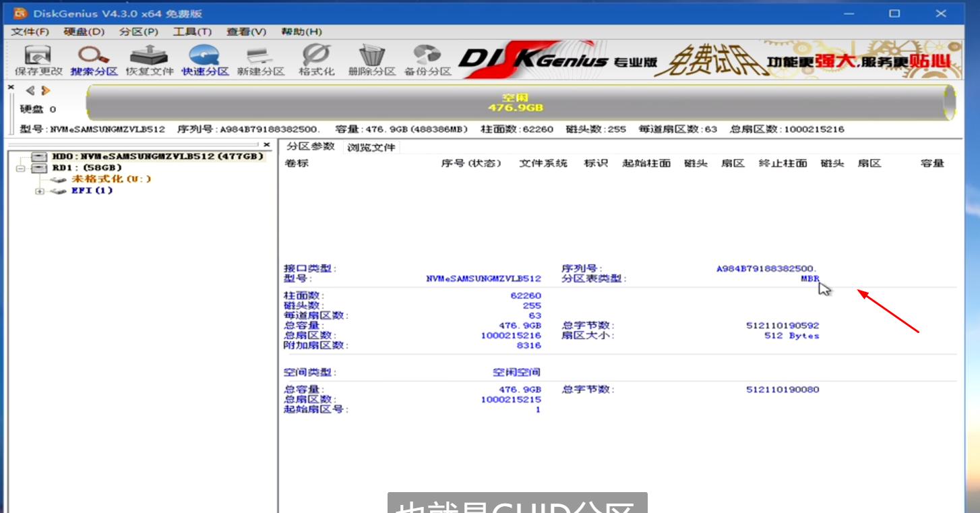
Task: Click the partition icon beside EFI(1)
Action: 59,191
